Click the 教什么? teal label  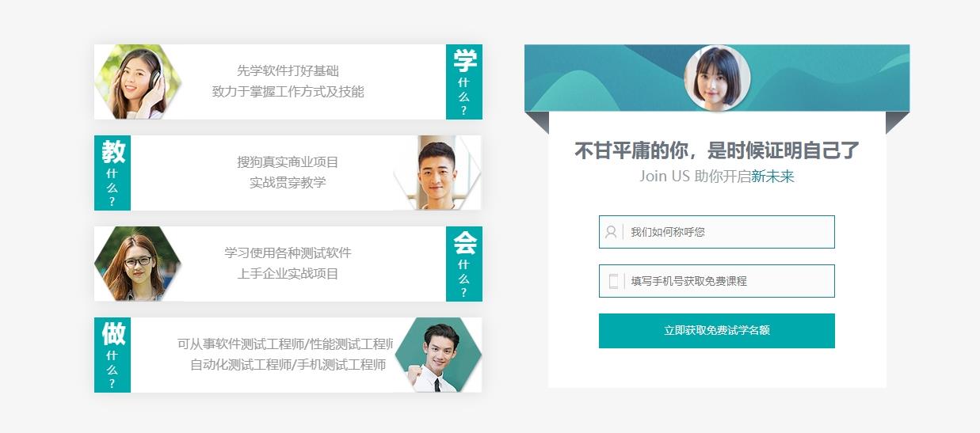(x=112, y=173)
